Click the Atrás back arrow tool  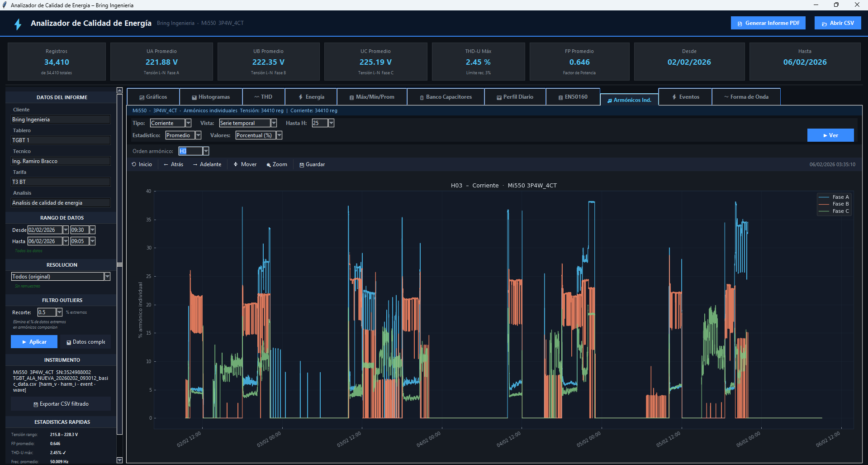coord(173,164)
